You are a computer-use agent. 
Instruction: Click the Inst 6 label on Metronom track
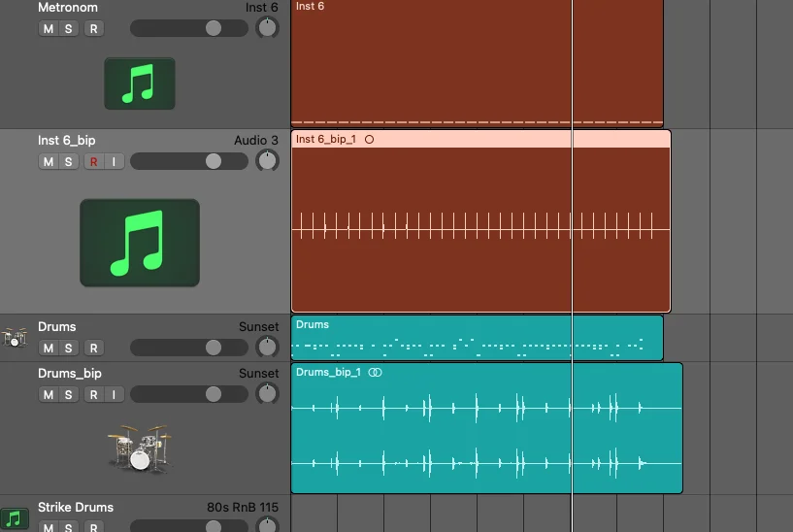pos(261,8)
